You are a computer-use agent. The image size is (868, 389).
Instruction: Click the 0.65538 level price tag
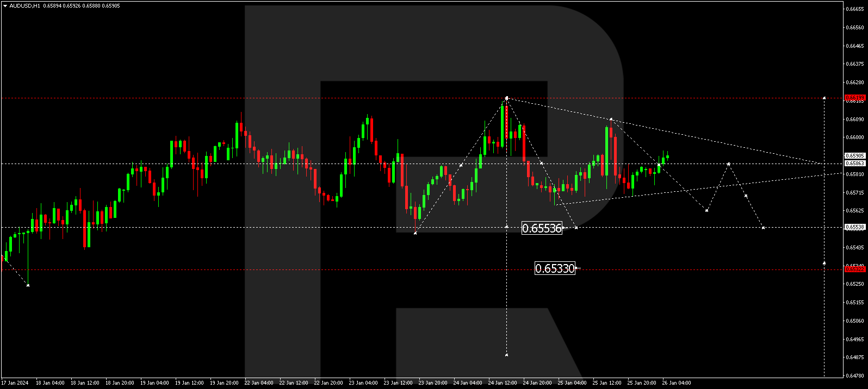click(x=855, y=228)
